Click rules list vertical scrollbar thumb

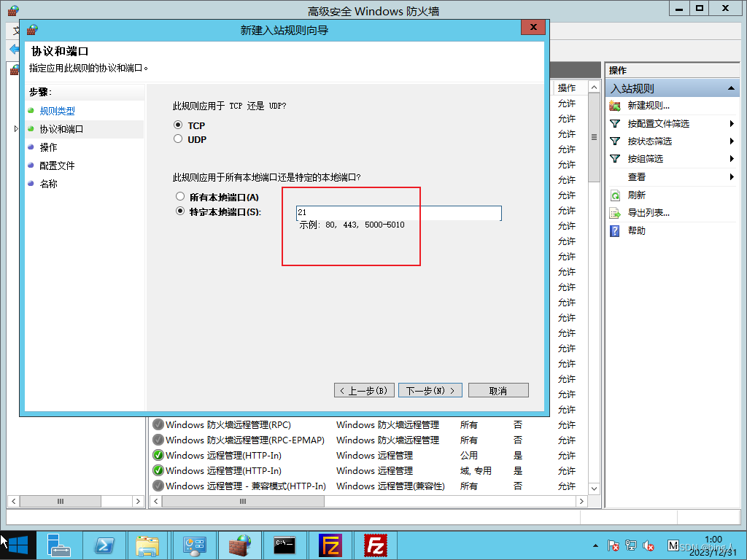[594, 137]
